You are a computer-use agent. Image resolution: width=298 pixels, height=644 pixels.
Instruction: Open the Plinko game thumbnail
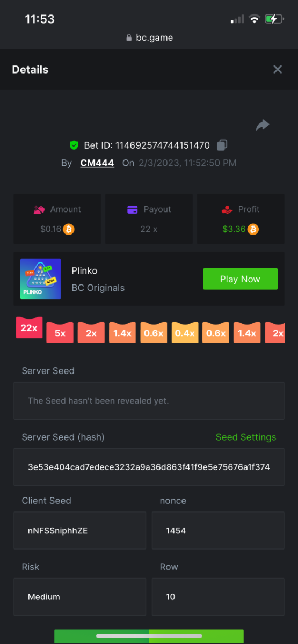pyautogui.click(x=41, y=279)
